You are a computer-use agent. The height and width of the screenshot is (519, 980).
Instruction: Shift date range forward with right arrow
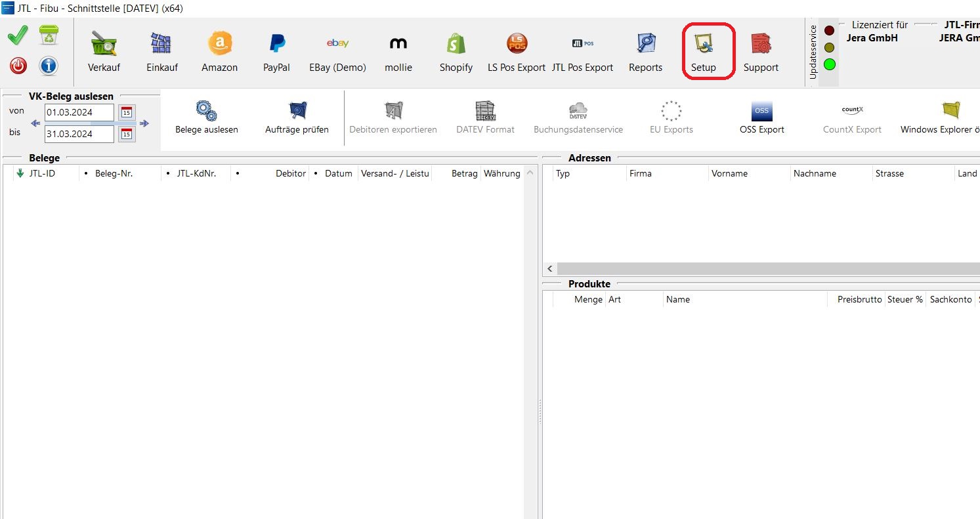click(x=144, y=123)
